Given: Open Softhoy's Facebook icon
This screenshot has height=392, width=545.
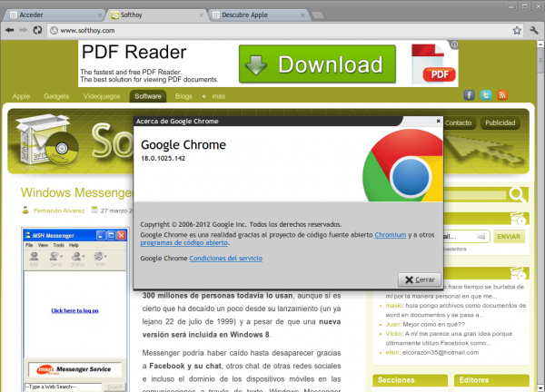Looking at the screenshot, I should pyautogui.click(x=469, y=95).
